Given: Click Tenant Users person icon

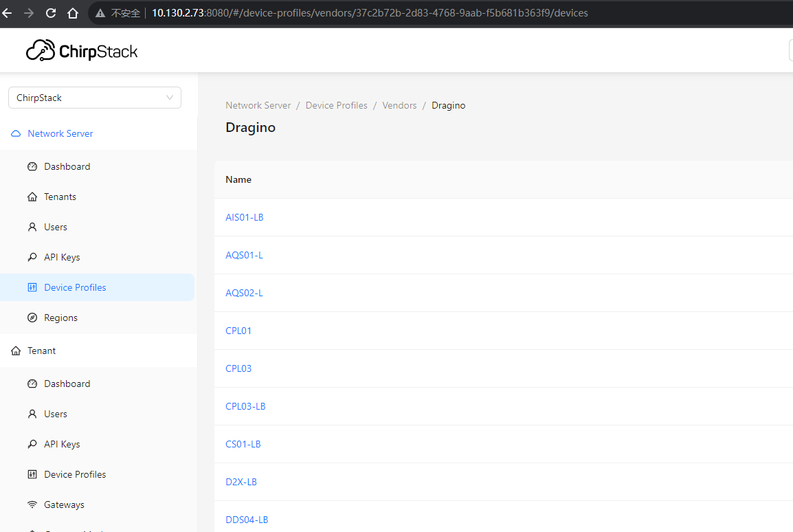Looking at the screenshot, I should point(32,414).
